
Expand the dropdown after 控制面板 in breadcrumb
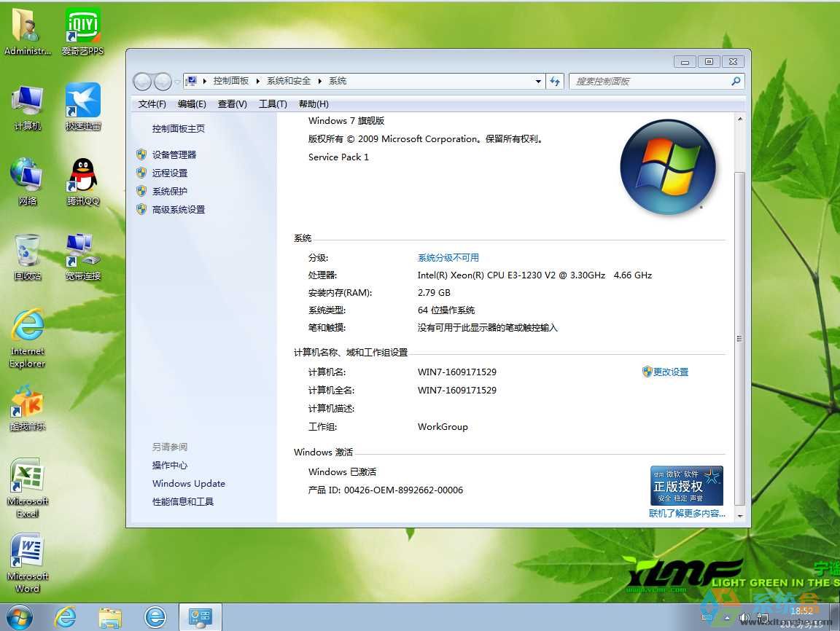coord(258,82)
